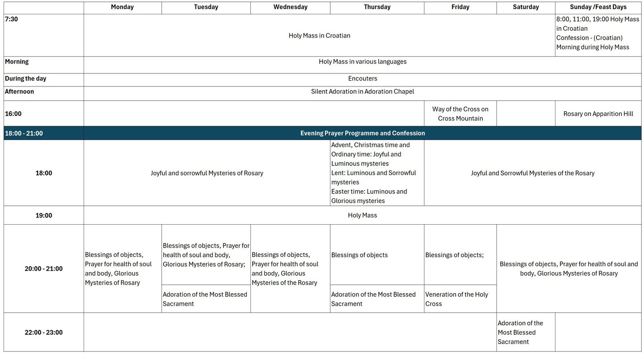Click the Thursday column header

pyautogui.click(x=377, y=7)
